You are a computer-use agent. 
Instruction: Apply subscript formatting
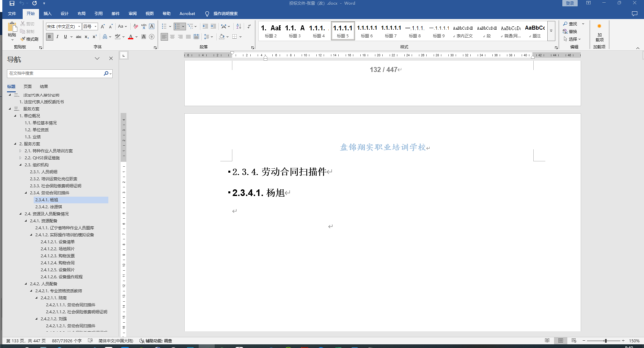(x=87, y=37)
